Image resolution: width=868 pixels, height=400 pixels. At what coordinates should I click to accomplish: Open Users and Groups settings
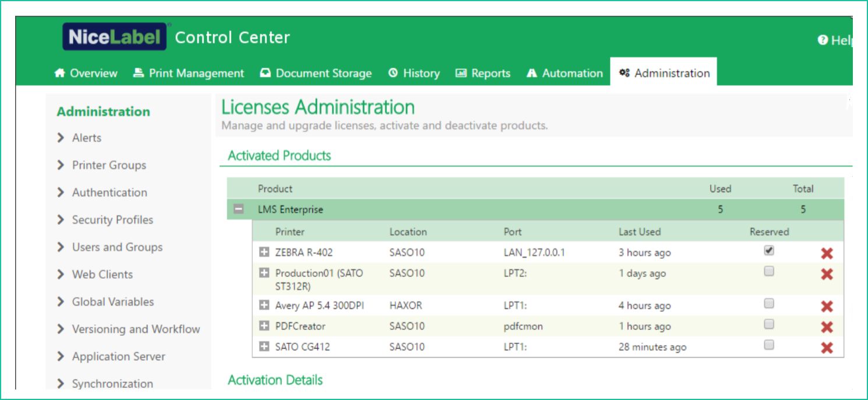[x=117, y=247]
